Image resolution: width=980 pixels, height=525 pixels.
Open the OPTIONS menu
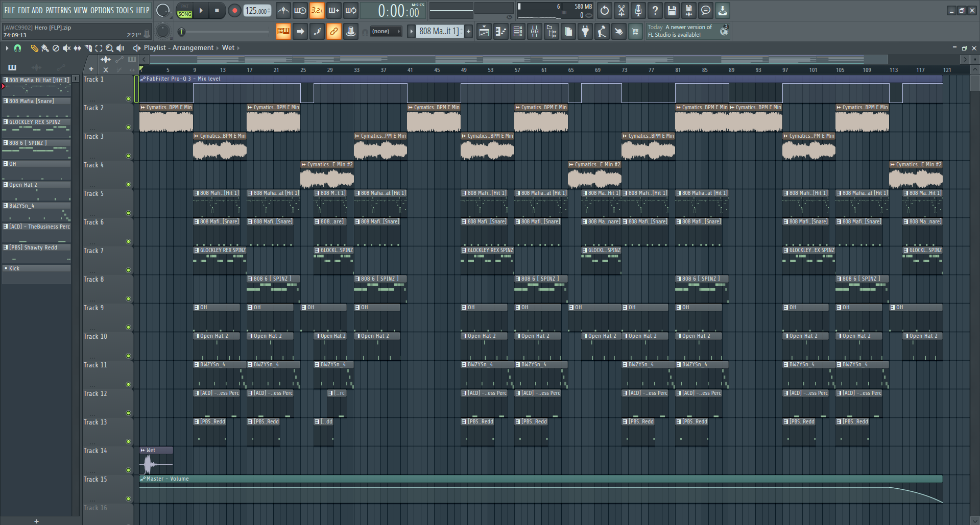[102, 10]
